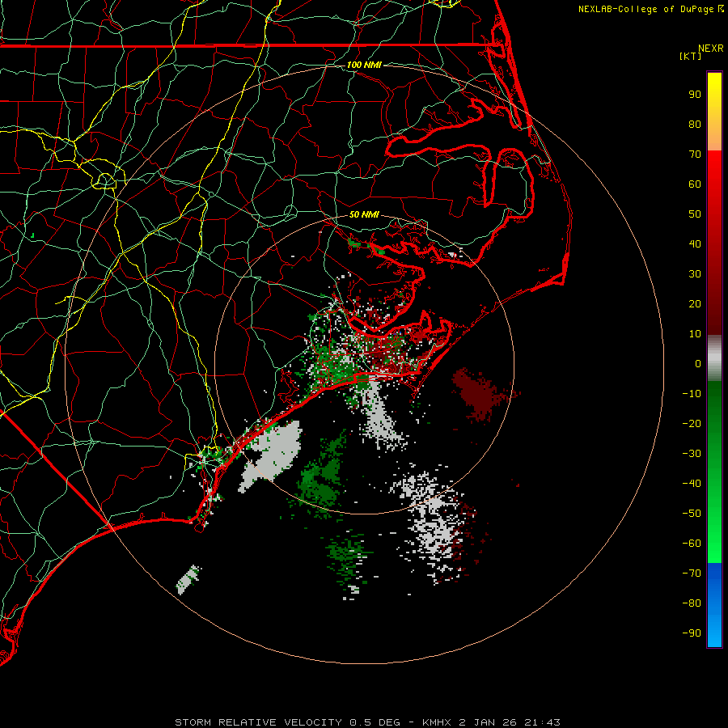This screenshot has width=728, height=728.
Task: Click the 80 value on the velocity scale
Action: (695, 124)
